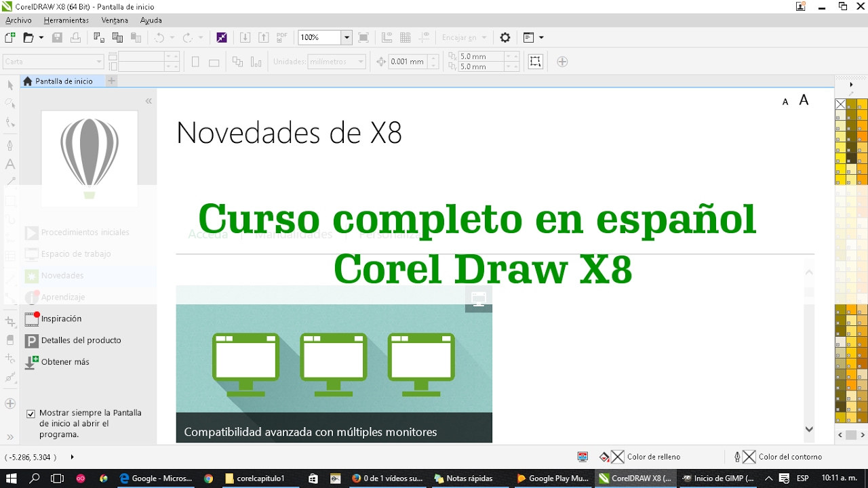This screenshot has width=868, height=488.
Task: Toggle landscape page orientation
Action: pos(214,62)
